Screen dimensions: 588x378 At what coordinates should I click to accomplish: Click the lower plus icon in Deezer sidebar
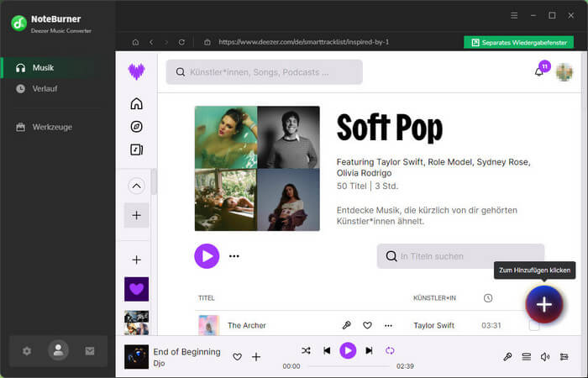pyautogui.click(x=136, y=260)
